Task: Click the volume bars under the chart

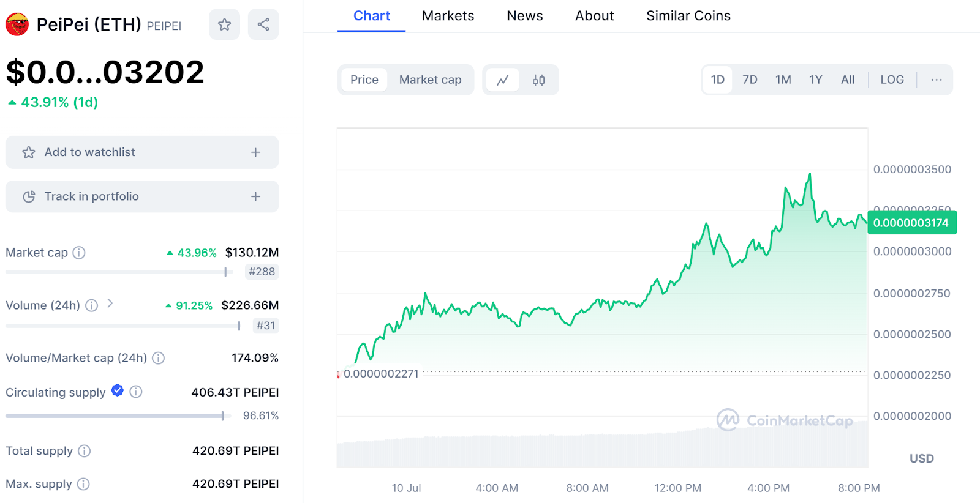Action: (602, 445)
